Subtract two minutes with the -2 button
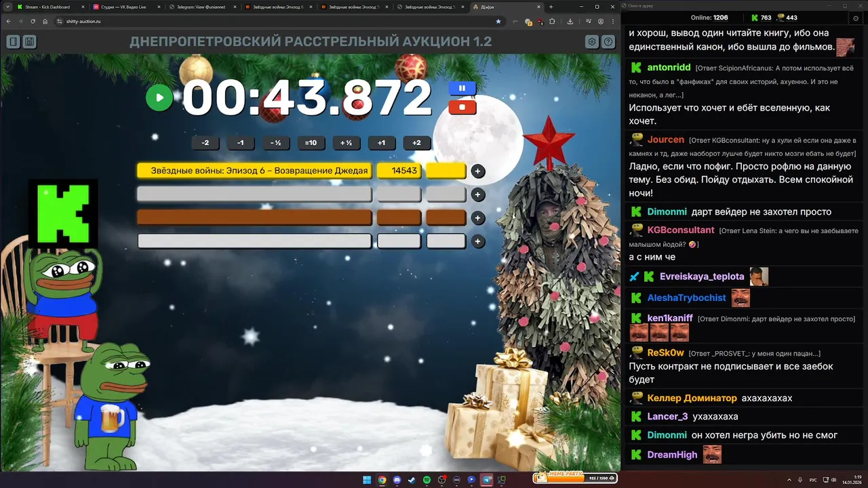 tap(205, 143)
